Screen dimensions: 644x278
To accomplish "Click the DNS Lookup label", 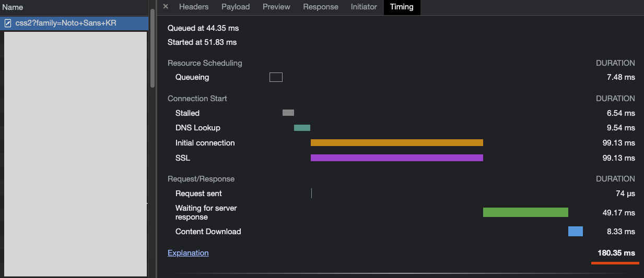I will 198,128.
